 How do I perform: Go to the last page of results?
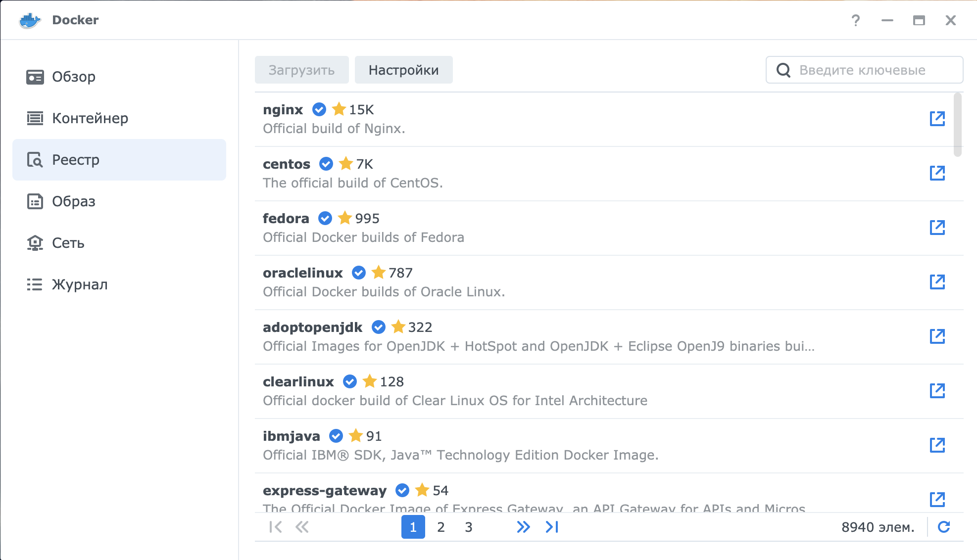552,527
